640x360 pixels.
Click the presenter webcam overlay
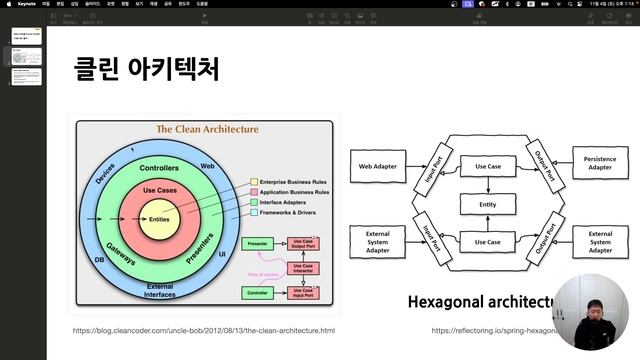(x=590, y=312)
